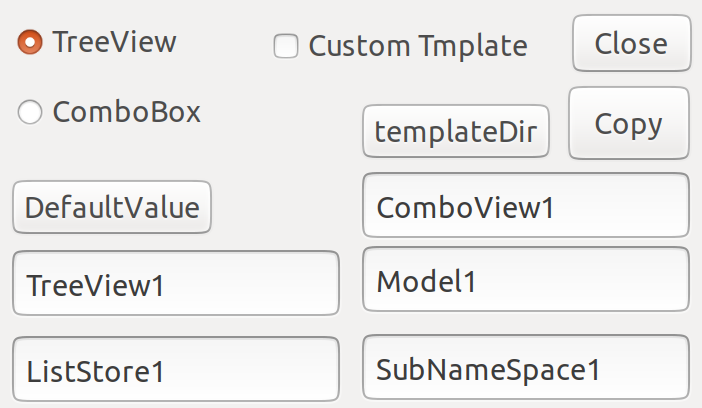Select the ComboBox radio button
Image resolution: width=702 pixels, height=408 pixels.
click(x=30, y=113)
